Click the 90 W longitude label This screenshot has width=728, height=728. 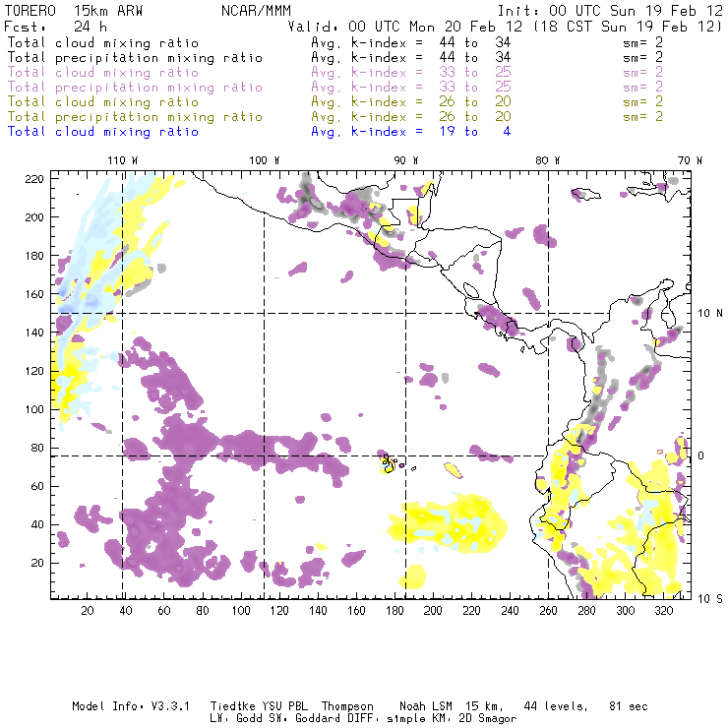pos(406,160)
